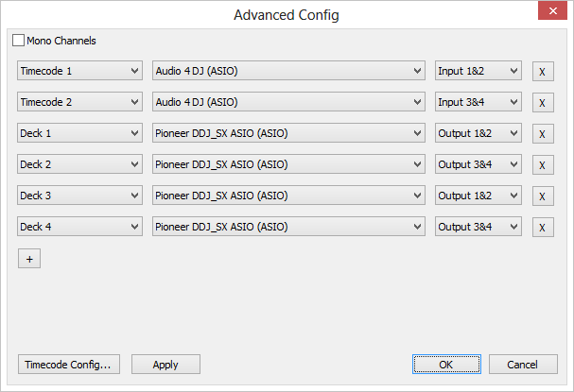Remove the Timecode 2 row with X
574x392 pixels.
pyautogui.click(x=543, y=103)
